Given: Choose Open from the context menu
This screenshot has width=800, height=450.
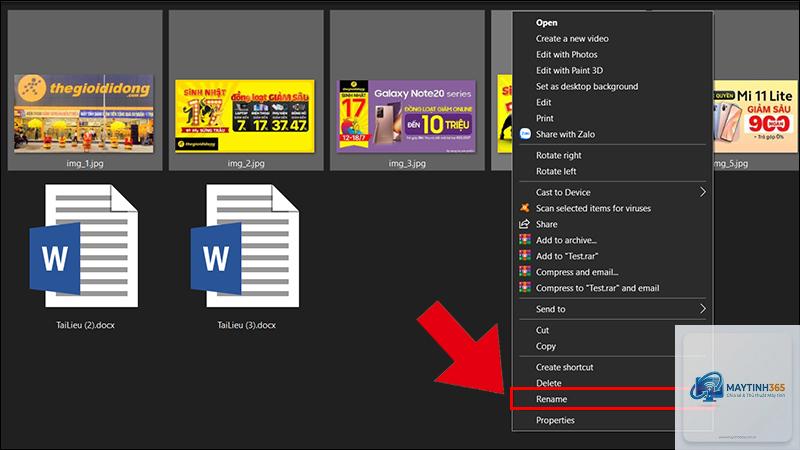Looking at the screenshot, I should point(546,22).
